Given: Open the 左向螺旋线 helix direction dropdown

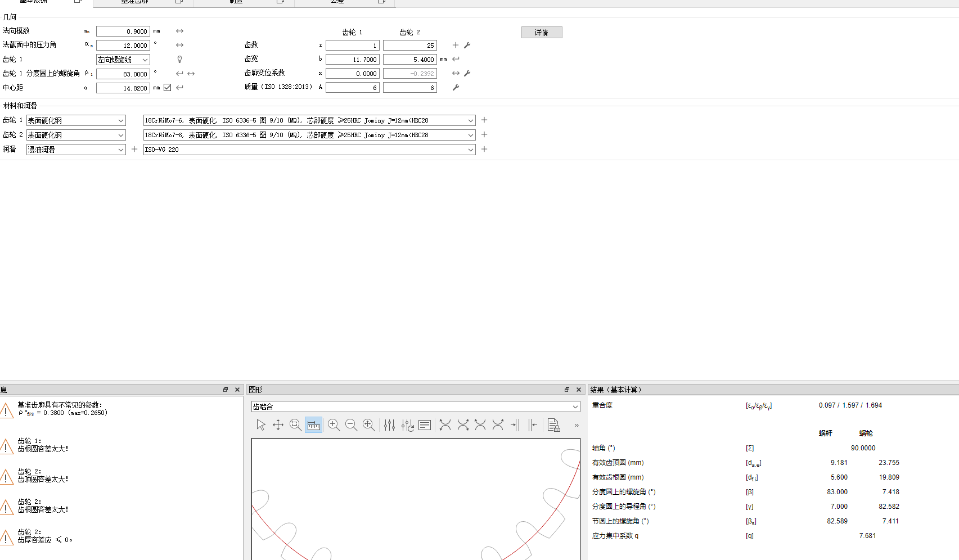Looking at the screenshot, I should 123,60.
